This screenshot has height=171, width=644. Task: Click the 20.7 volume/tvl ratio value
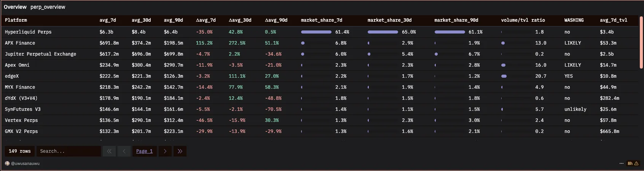tap(540, 76)
